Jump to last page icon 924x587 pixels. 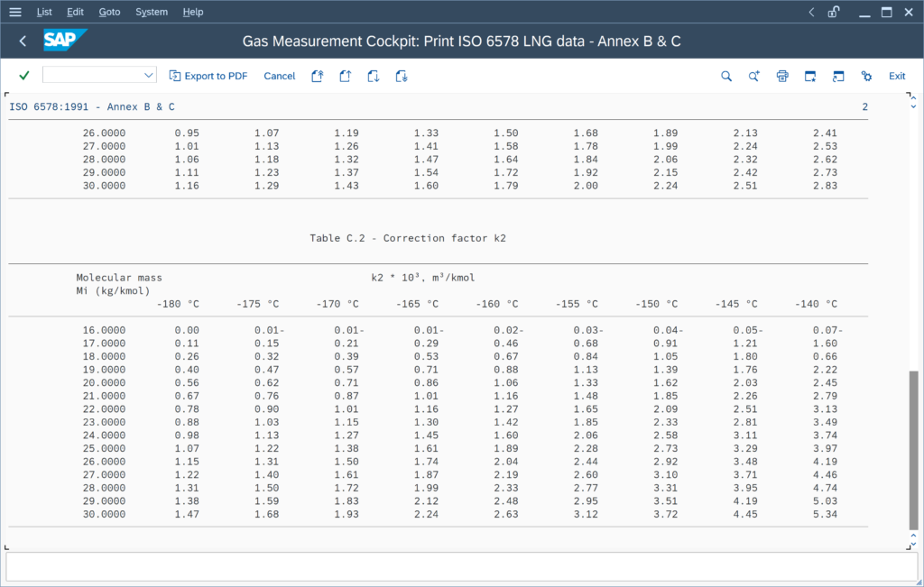[402, 76]
